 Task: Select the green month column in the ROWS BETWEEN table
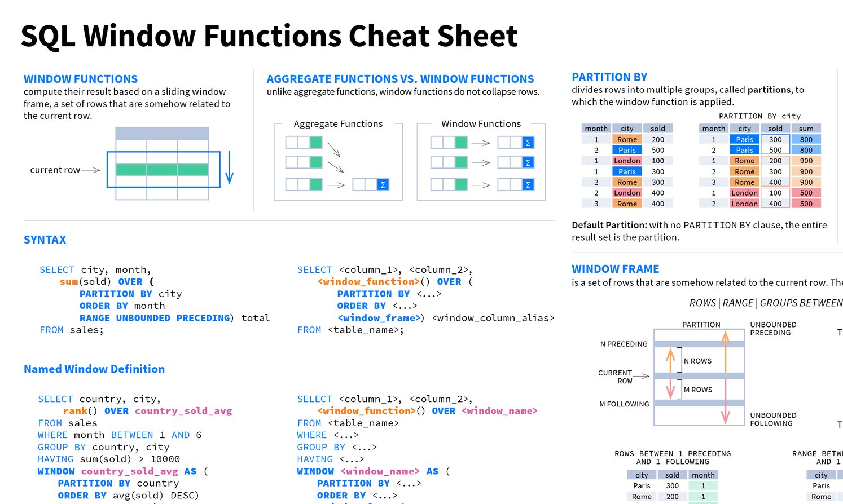(x=703, y=485)
